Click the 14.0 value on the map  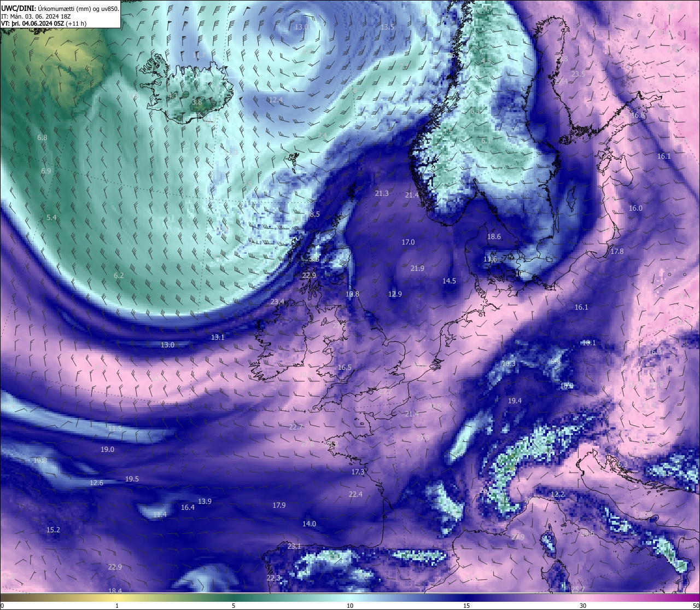click(309, 524)
